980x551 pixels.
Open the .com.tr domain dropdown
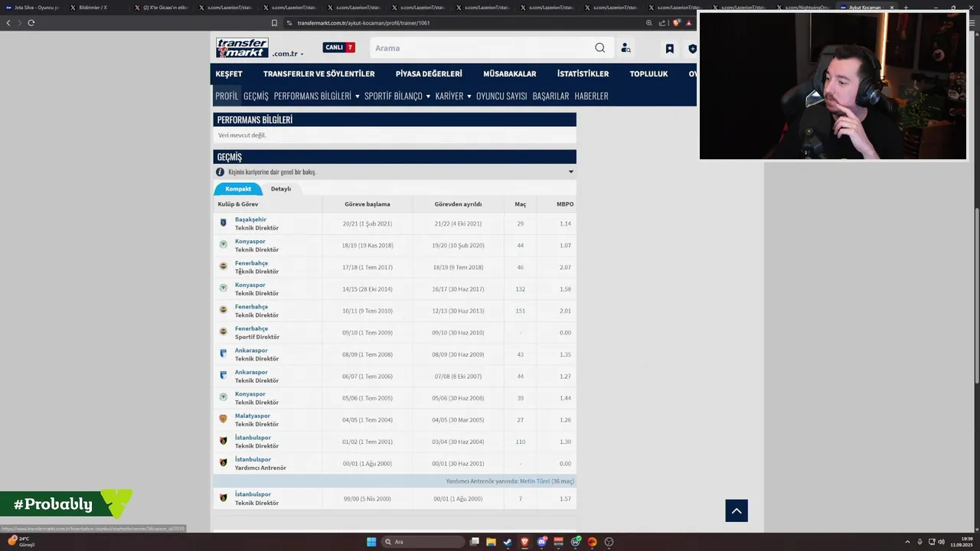pos(288,54)
